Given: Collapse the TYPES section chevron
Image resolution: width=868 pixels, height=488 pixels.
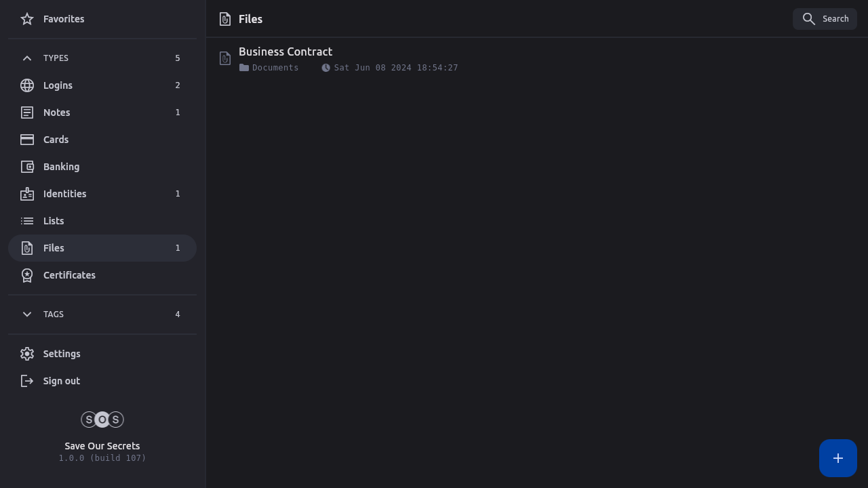Looking at the screenshot, I should point(27,58).
